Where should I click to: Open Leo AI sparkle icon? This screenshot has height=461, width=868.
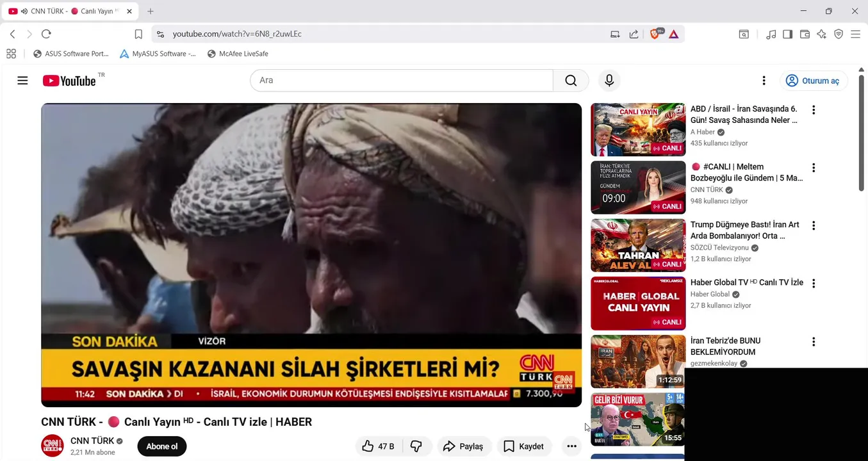[822, 34]
